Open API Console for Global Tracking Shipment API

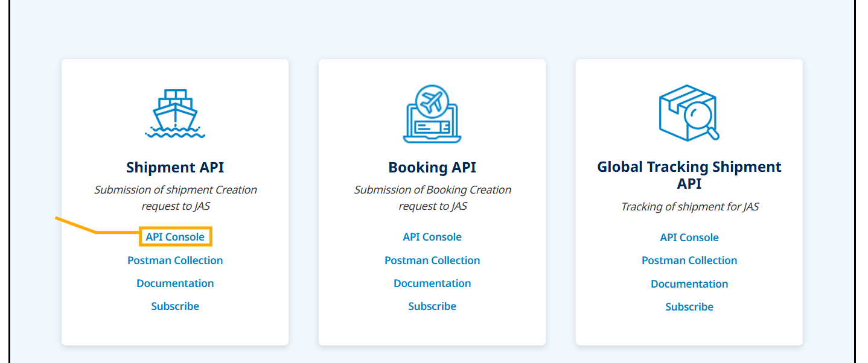pyautogui.click(x=689, y=238)
